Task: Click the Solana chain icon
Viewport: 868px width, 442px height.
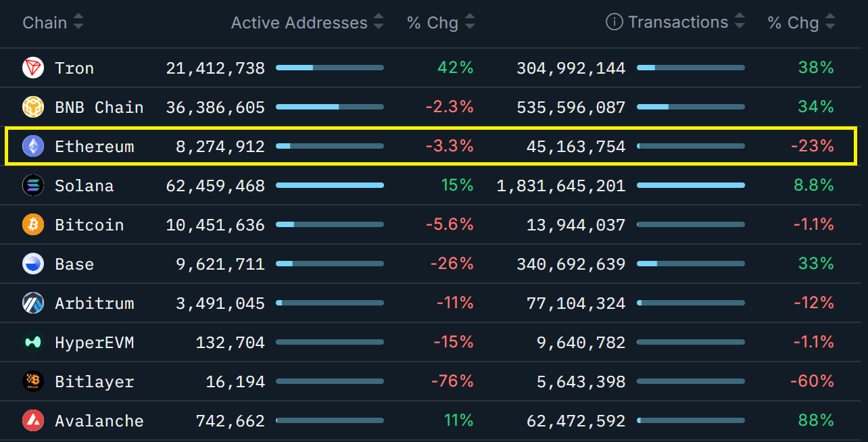Action: 32,185
